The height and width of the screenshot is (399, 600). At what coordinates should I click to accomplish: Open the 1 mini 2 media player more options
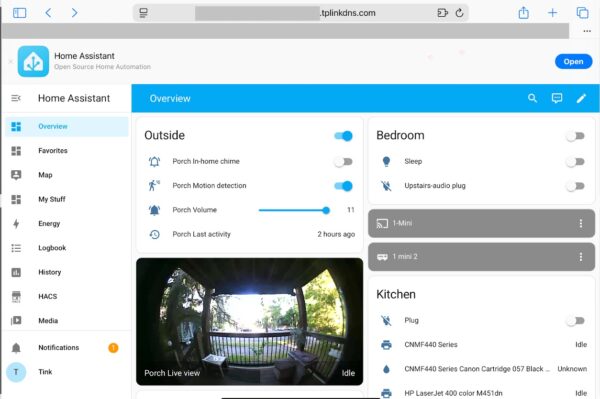(580, 257)
